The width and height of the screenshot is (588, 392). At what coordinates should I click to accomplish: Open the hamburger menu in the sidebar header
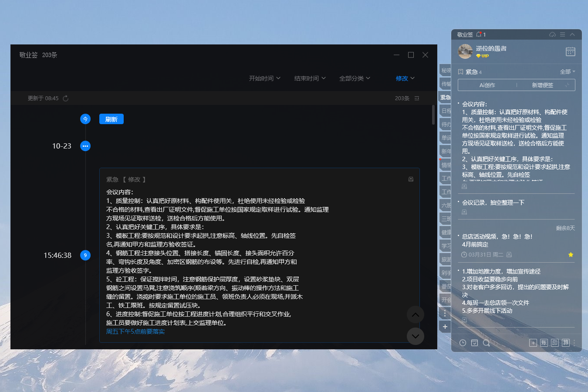pos(562,34)
